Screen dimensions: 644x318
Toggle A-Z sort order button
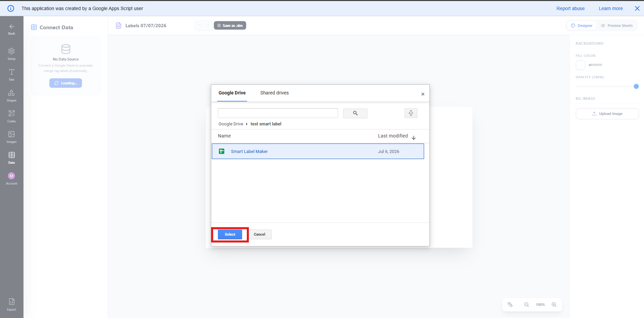click(x=411, y=113)
